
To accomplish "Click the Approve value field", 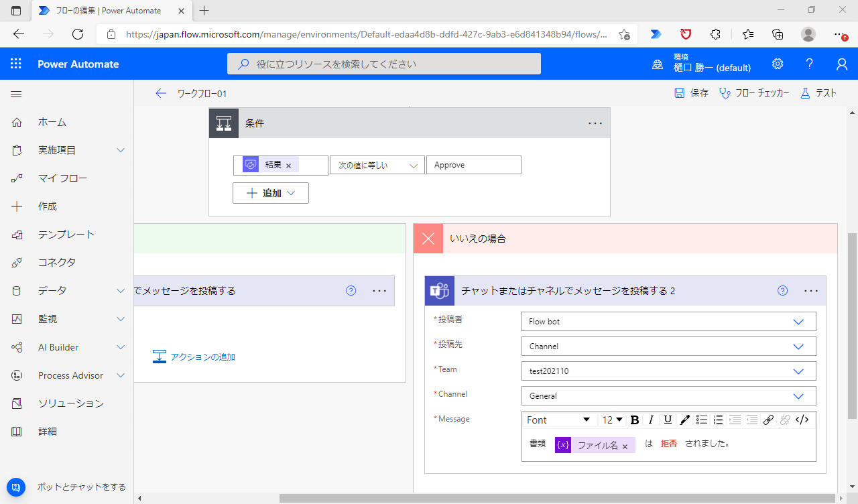I will [473, 165].
